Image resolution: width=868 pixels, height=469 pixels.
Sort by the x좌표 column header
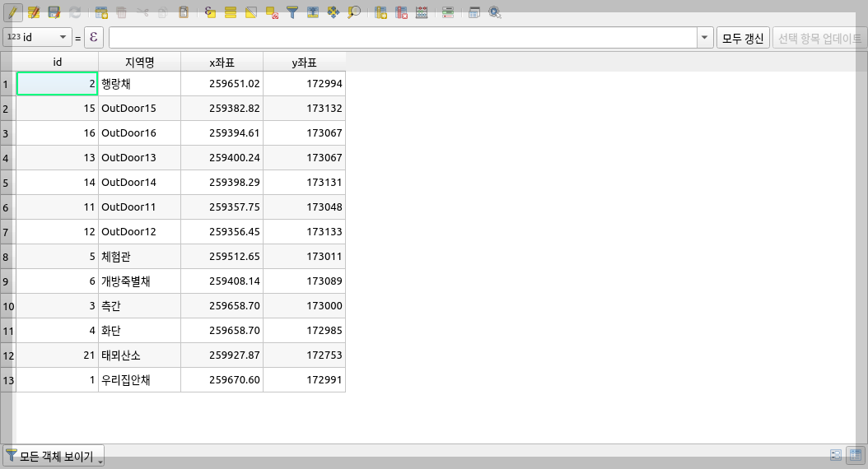tap(222, 62)
